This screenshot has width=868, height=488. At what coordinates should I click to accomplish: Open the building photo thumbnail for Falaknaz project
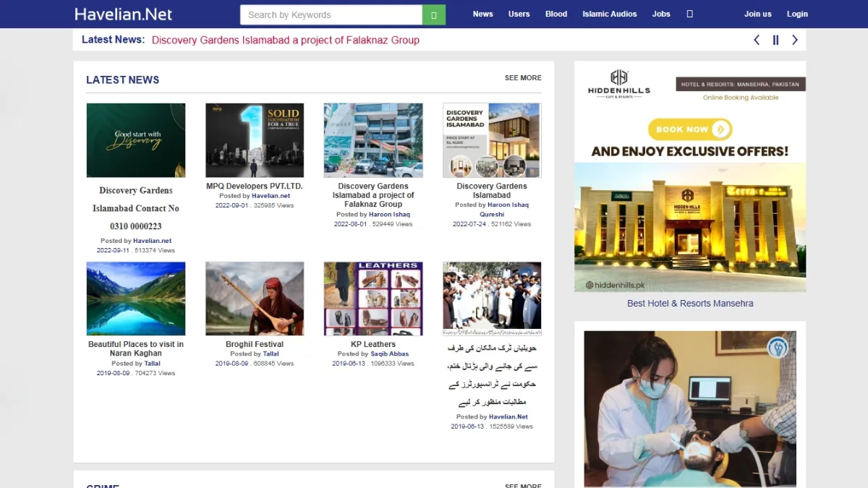(x=373, y=140)
